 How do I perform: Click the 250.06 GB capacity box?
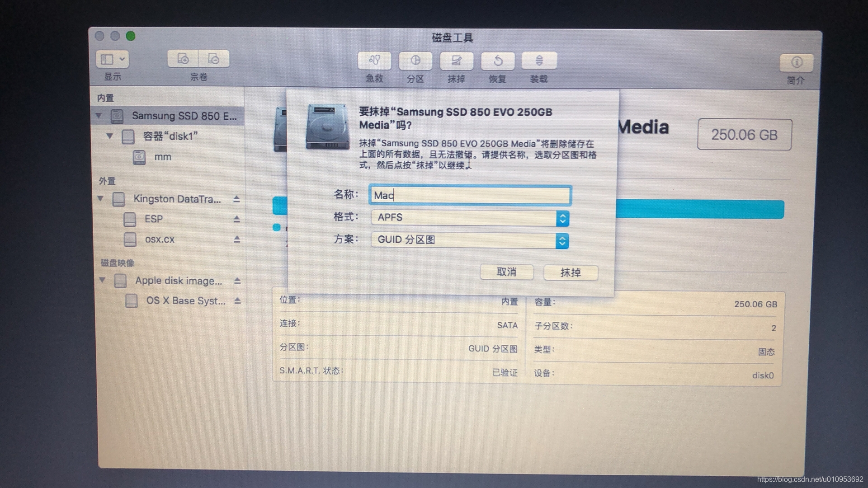744,135
